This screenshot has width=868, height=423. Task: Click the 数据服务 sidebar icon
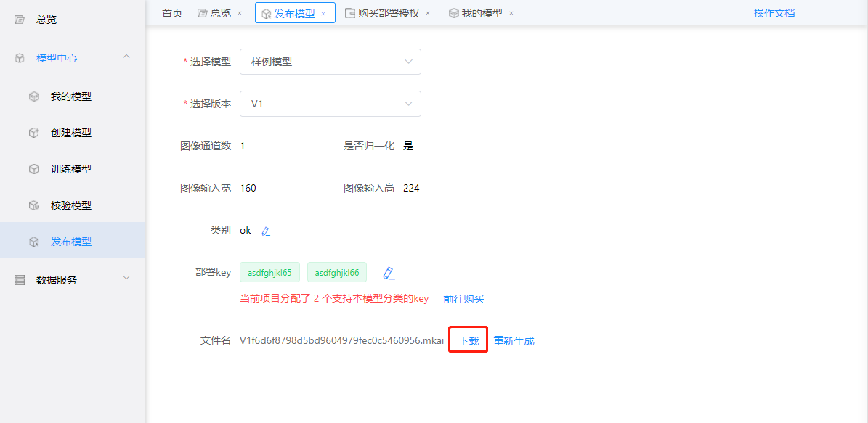(x=20, y=280)
